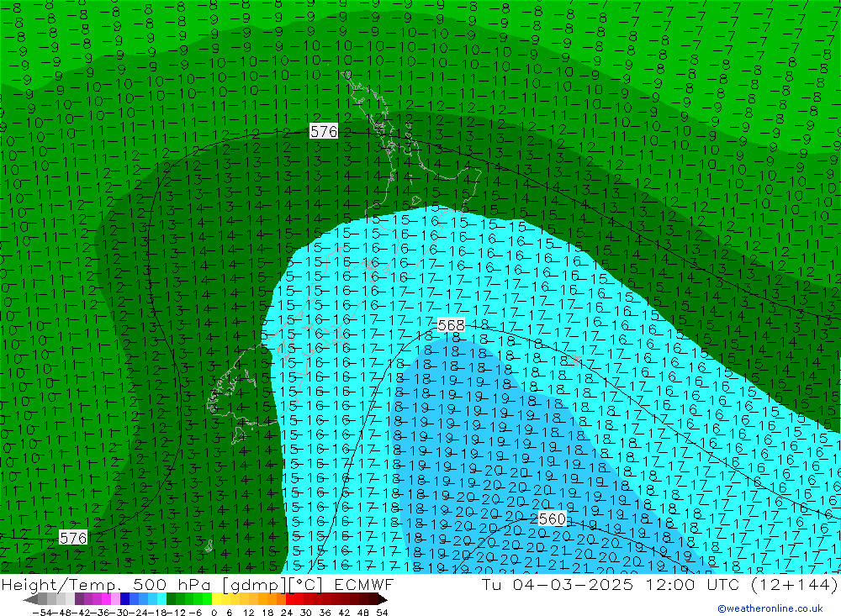
Task: Pick the bright cyan legend swatch
Action: [x=161, y=599]
